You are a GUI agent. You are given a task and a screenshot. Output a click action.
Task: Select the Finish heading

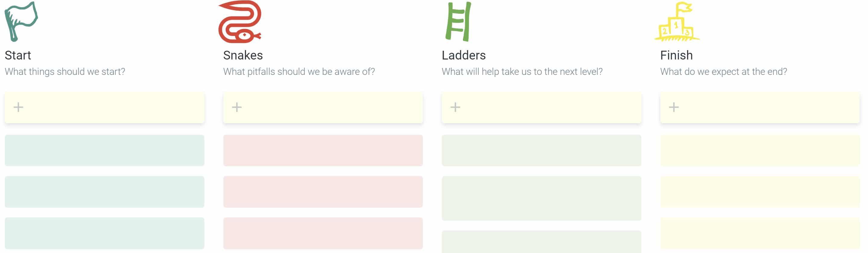(x=676, y=55)
